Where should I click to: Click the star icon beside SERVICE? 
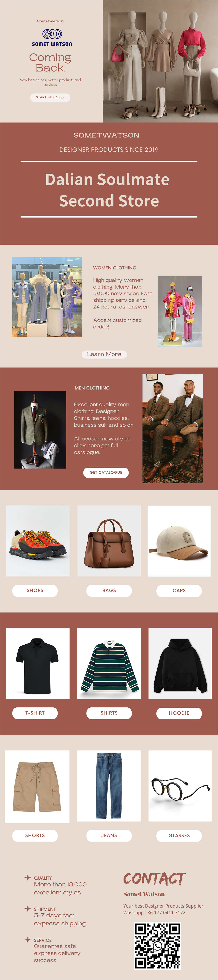27,940
